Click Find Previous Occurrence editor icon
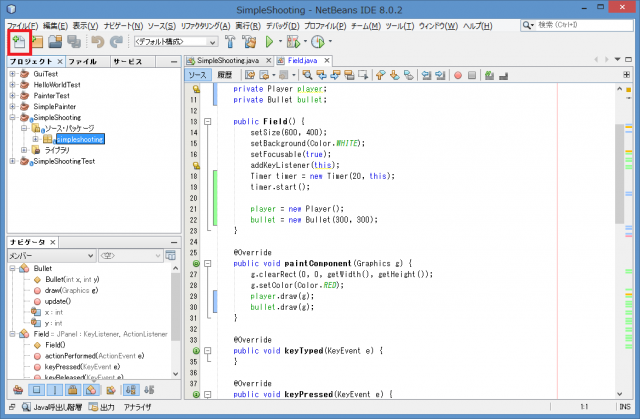The height and width of the screenshot is (419, 640). (x=321, y=75)
